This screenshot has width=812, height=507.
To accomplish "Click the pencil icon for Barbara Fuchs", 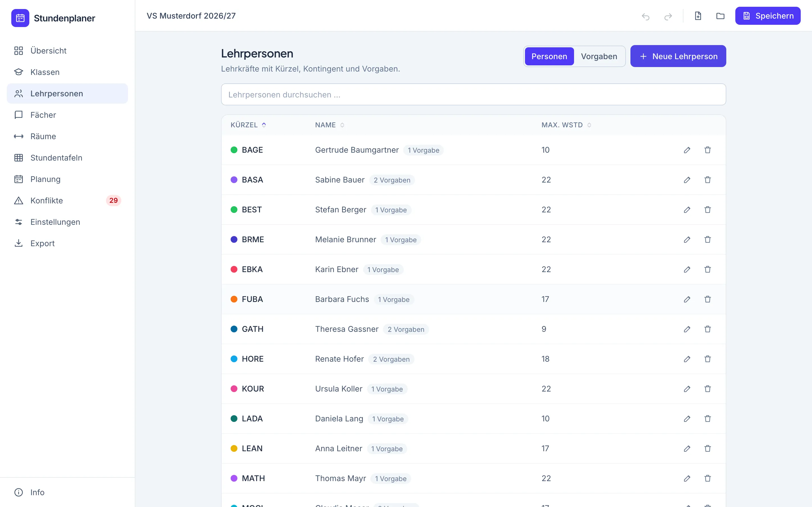I will pyautogui.click(x=687, y=299).
